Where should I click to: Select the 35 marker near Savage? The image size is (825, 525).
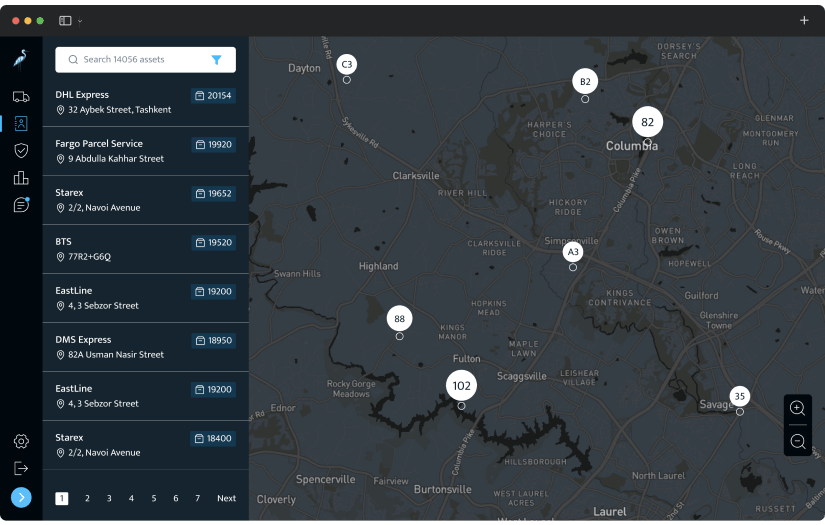click(740, 396)
